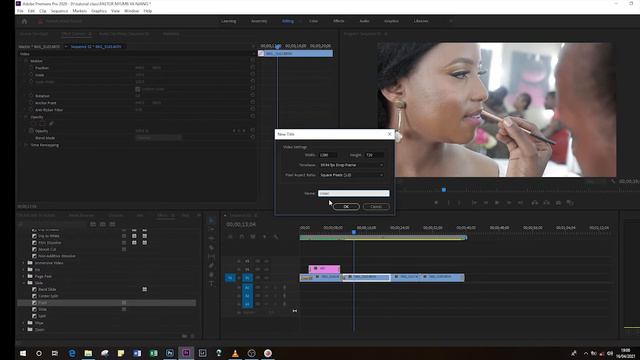Click the Lift button in Program monitor

pyautogui.click(x=535, y=202)
